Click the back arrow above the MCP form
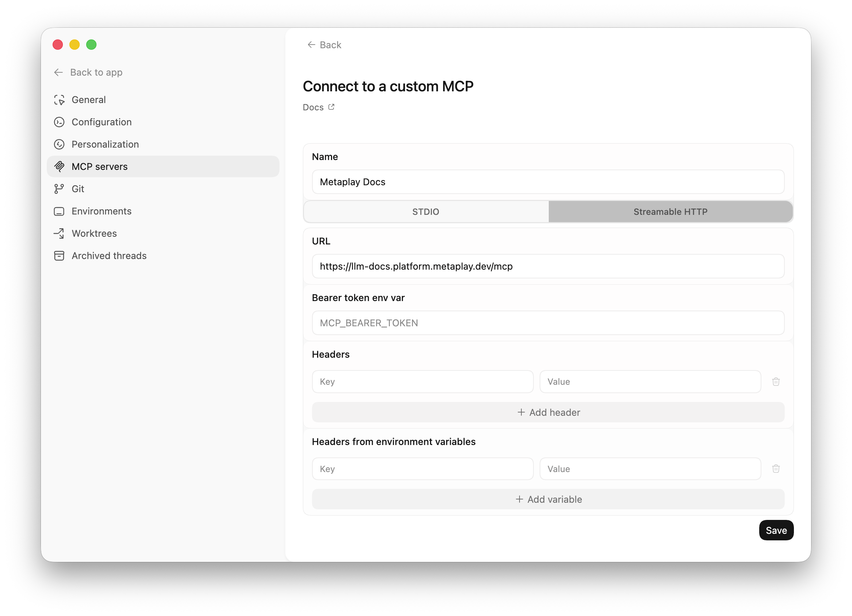 [x=311, y=45]
